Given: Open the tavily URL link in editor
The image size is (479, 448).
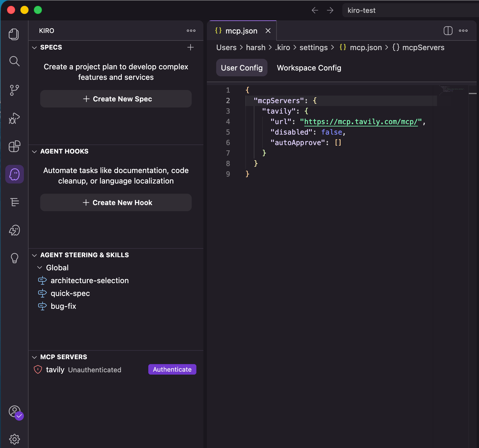Looking at the screenshot, I should click(x=361, y=121).
